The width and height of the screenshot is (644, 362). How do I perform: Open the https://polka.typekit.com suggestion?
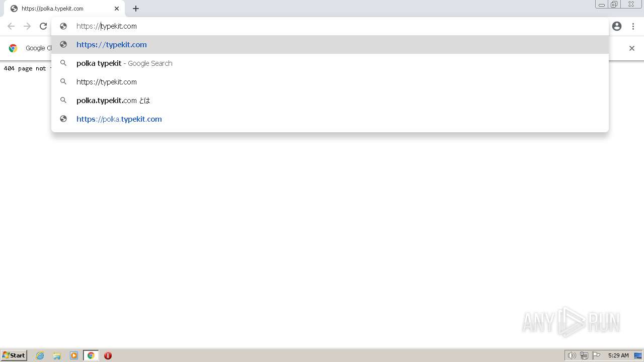[330, 119]
